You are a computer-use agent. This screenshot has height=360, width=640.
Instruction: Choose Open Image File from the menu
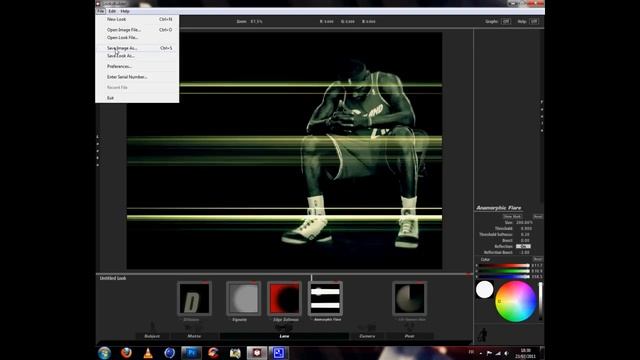point(137,30)
